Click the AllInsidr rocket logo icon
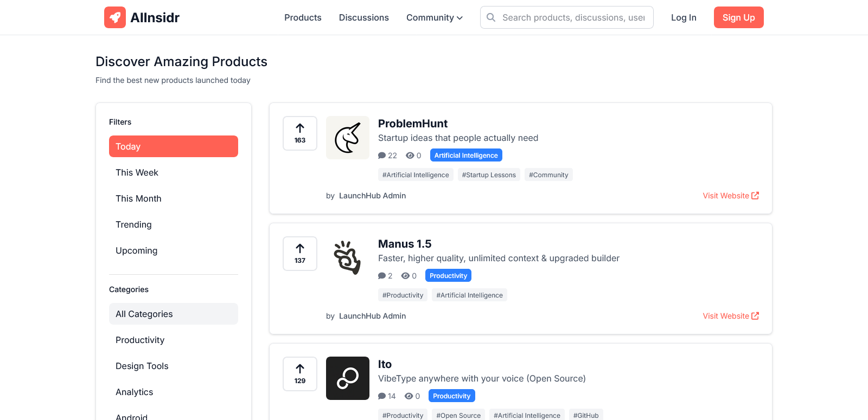 (x=115, y=17)
